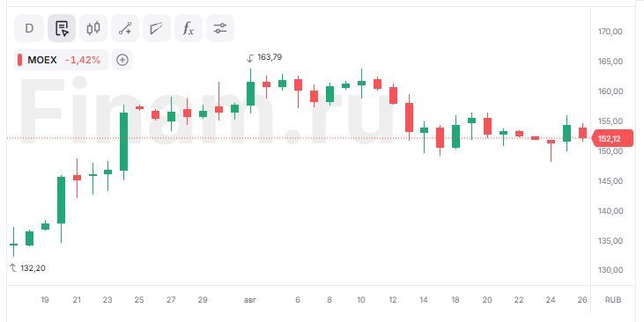Click the large green candle near 24
Viewport: 644px width, 322px height.
coord(123,142)
